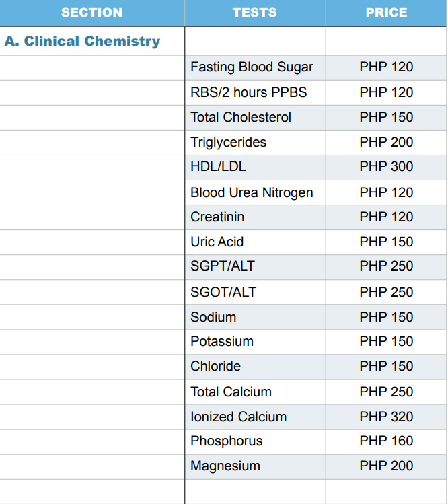The width and height of the screenshot is (448, 504).
Task: Click the Magnesium test cell
Action: pos(225,466)
